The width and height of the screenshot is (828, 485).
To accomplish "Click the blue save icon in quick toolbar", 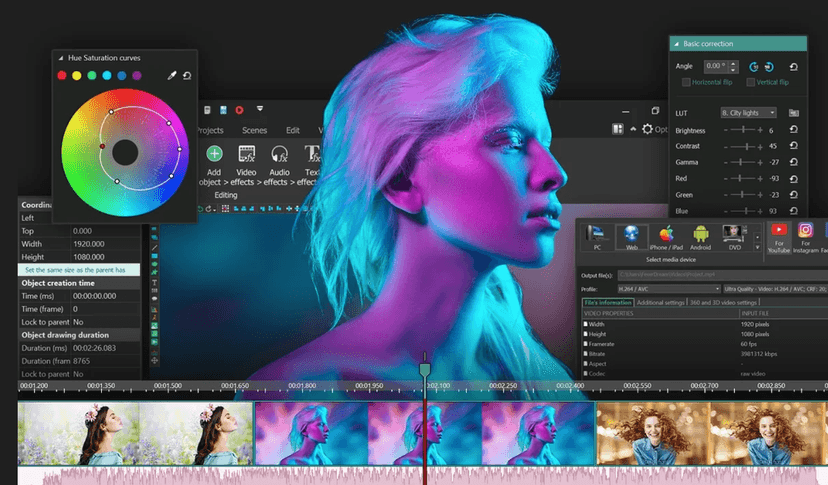I will click(223, 110).
